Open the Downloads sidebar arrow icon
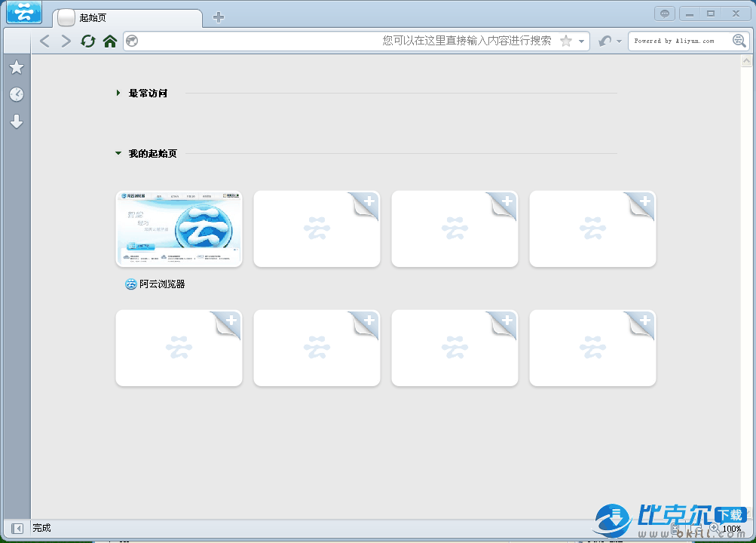 16,121
